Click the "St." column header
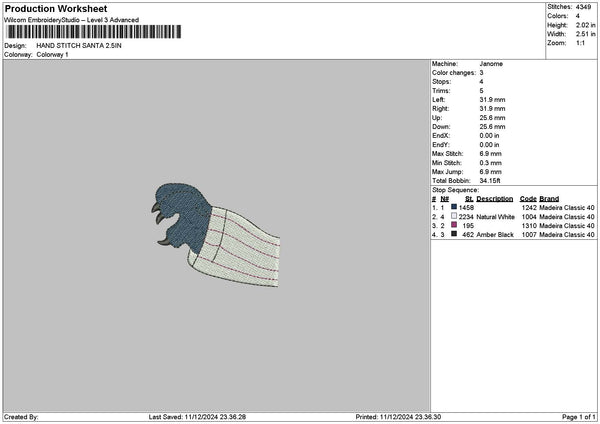 tap(470, 199)
